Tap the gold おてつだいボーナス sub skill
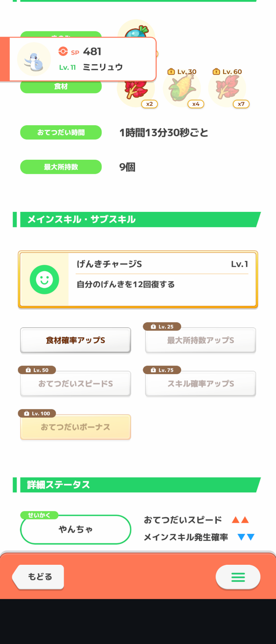This screenshot has height=644, width=276. coord(75,427)
